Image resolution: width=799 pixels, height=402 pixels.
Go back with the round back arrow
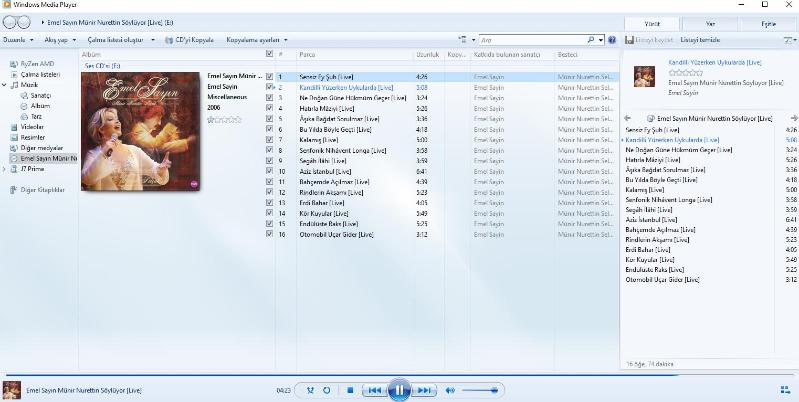[10, 22]
